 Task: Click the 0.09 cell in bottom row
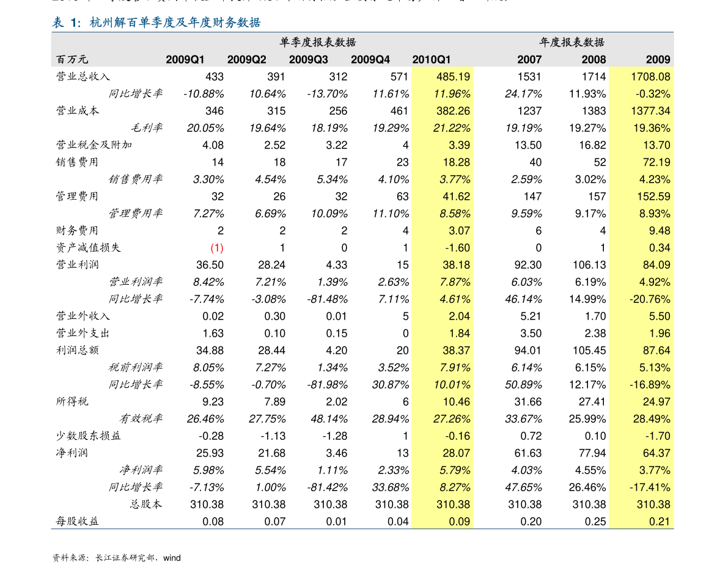[459, 522]
